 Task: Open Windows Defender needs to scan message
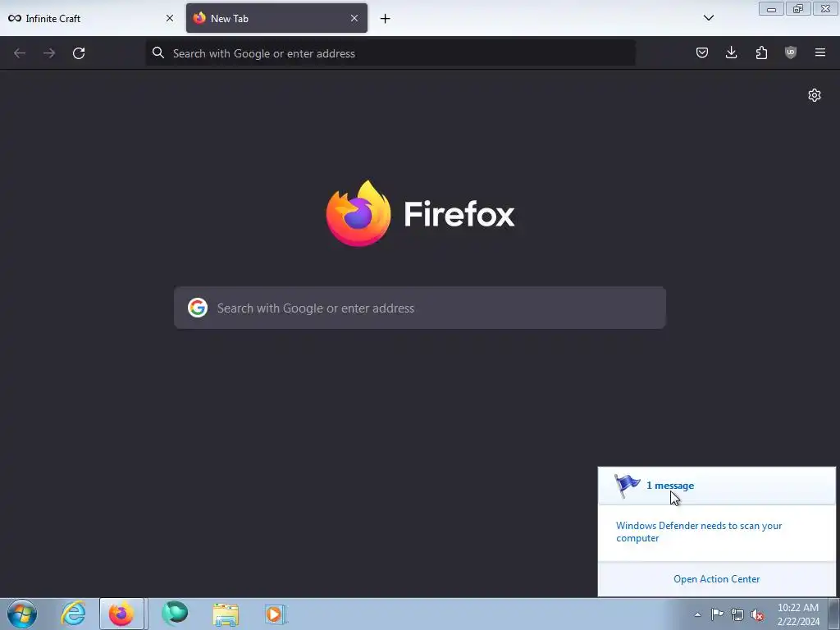coord(699,532)
